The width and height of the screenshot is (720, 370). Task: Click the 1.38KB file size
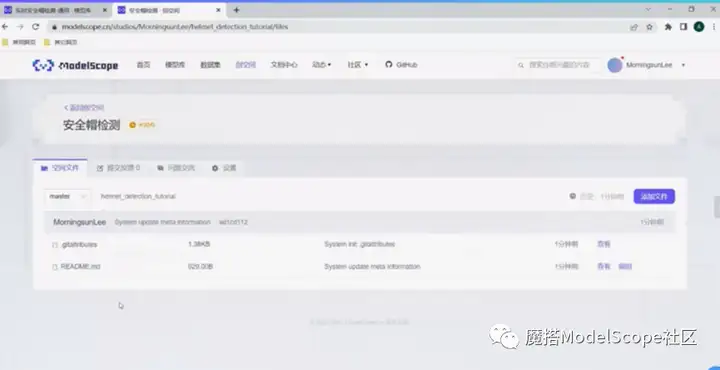click(x=199, y=244)
